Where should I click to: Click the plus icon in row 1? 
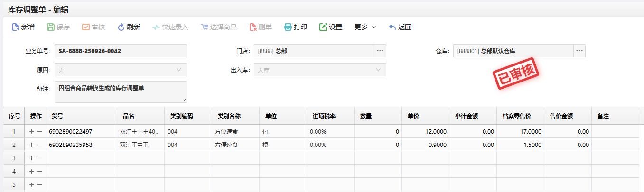32,131
